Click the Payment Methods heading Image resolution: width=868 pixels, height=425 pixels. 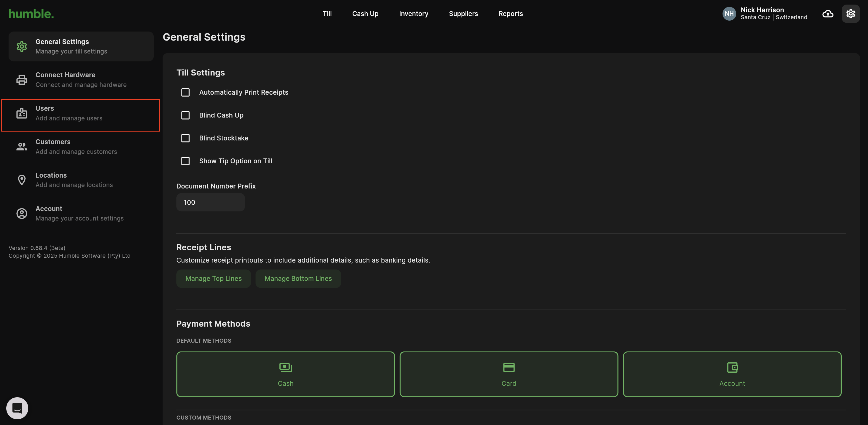click(213, 324)
